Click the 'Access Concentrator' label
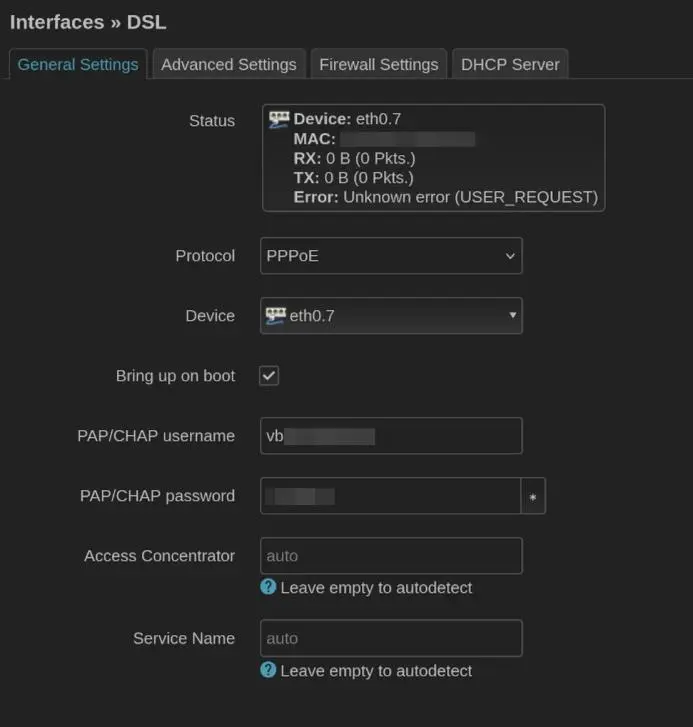The image size is (693, 727). [159, 556]
